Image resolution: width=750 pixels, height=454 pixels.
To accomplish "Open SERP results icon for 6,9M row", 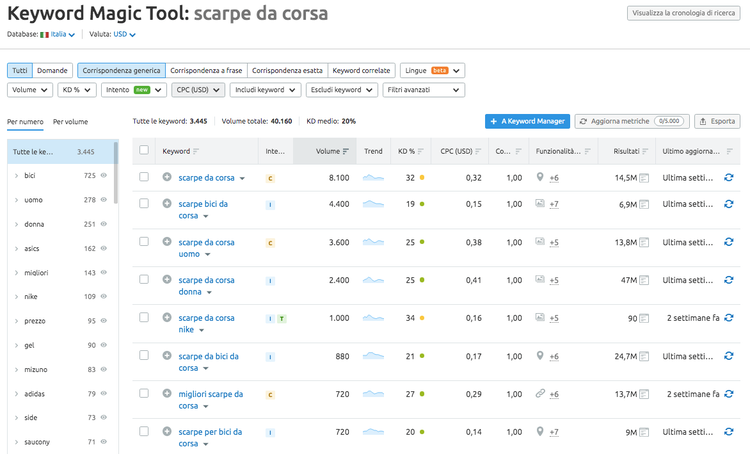I will tap(644, 204).
